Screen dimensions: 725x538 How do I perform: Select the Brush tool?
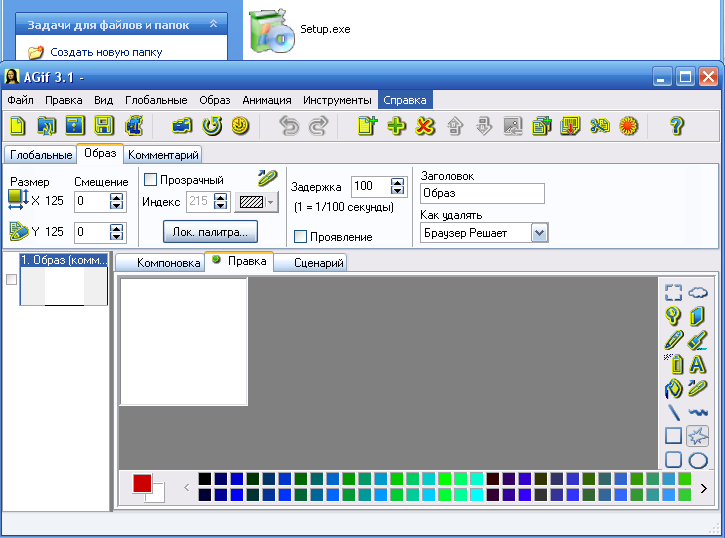pos(697,341)
